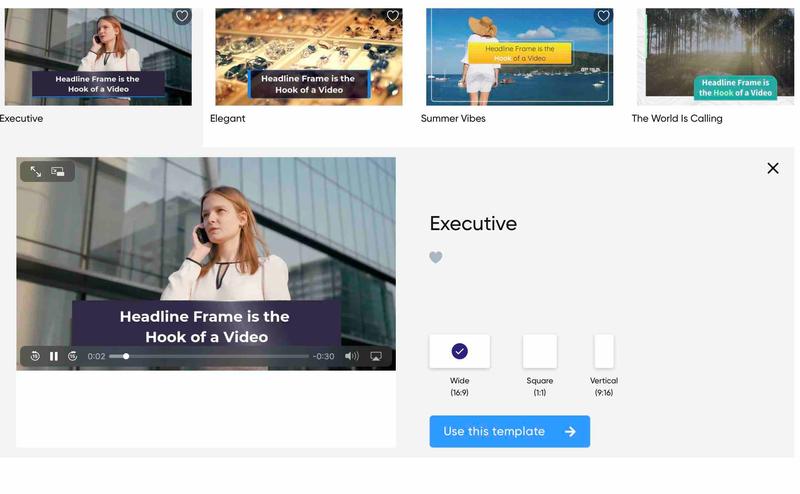Select the Vertical (9:16) format
Viewport: 800px width, 494px height.
604,352
